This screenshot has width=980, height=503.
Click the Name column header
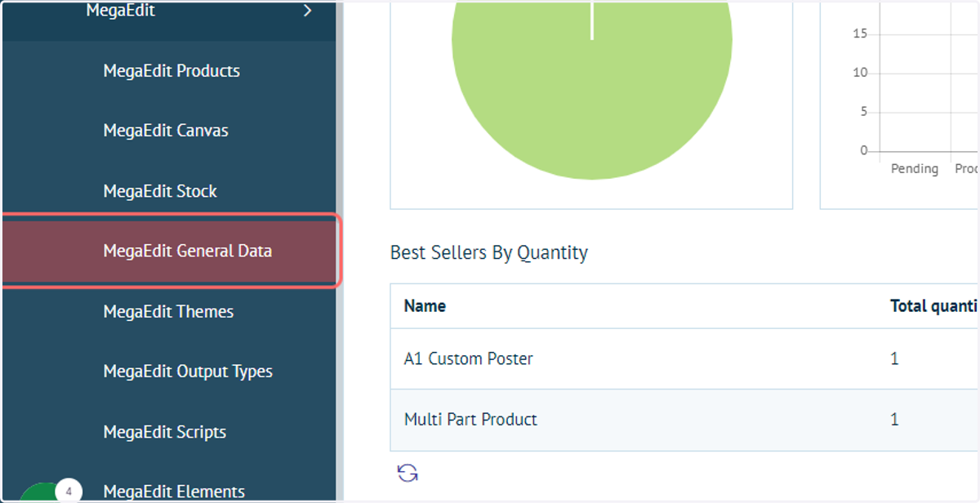[425, 306]
